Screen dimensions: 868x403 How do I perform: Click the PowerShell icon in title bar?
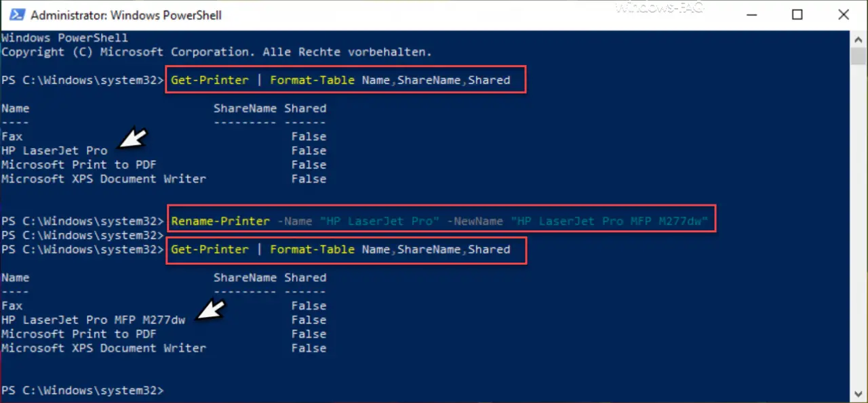point(16,15)
